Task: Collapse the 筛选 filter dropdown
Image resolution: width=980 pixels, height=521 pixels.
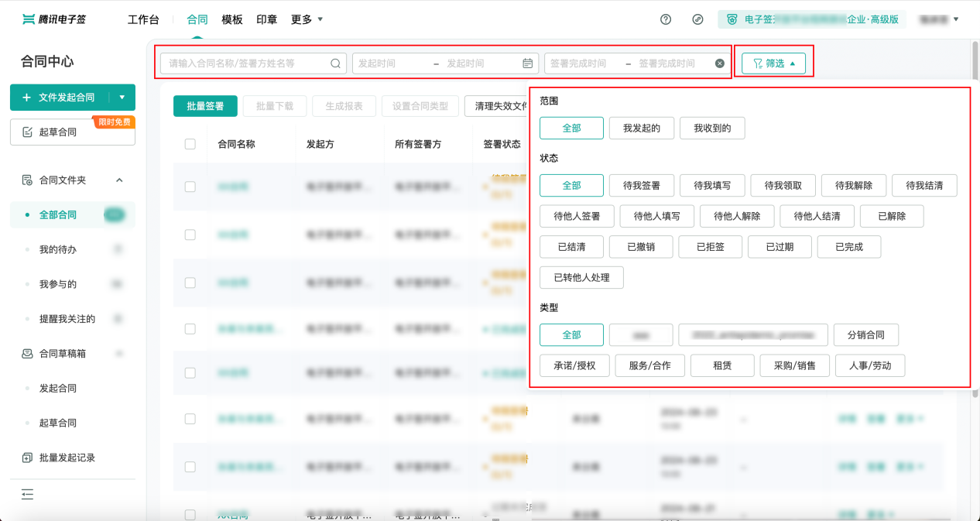Action: 773,63
